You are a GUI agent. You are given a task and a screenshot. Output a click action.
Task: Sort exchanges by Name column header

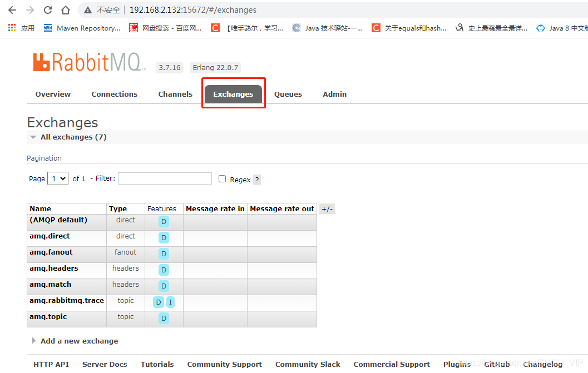pos(41,209)
